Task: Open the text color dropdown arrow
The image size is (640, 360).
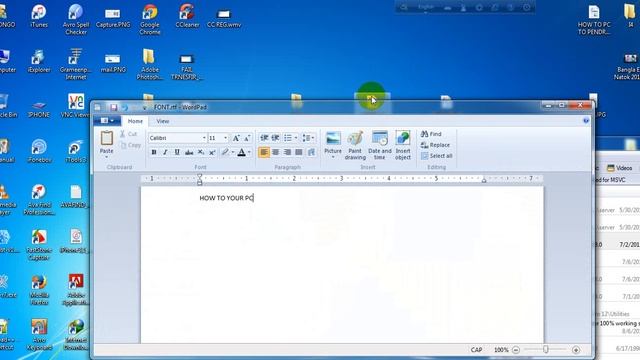Action: tap(249, 152)
